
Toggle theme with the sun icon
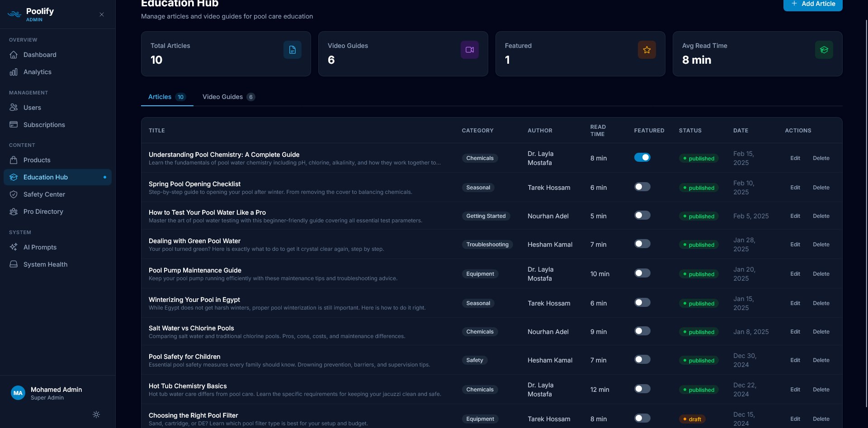(x=96, y=414)
